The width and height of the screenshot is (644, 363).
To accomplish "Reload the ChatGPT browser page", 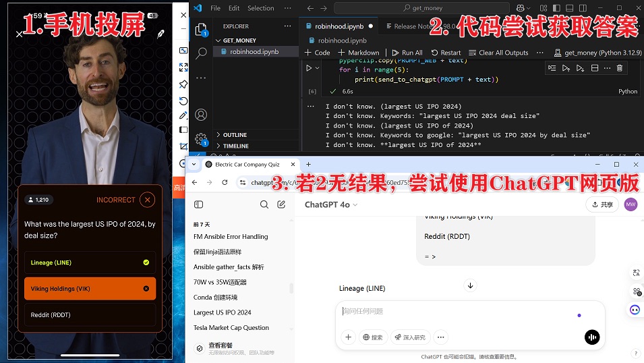I will 225,182.
